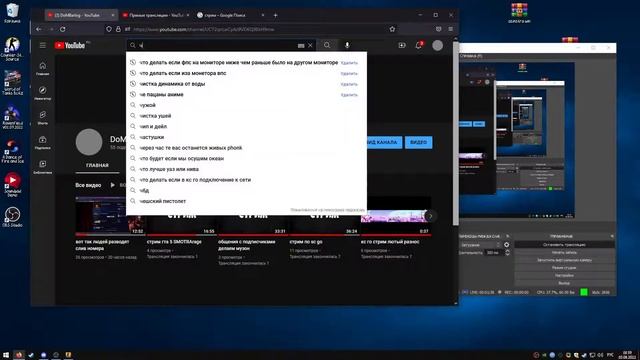
Task: Click the magnifier search button on YouTube
Action: coord(327,45)
